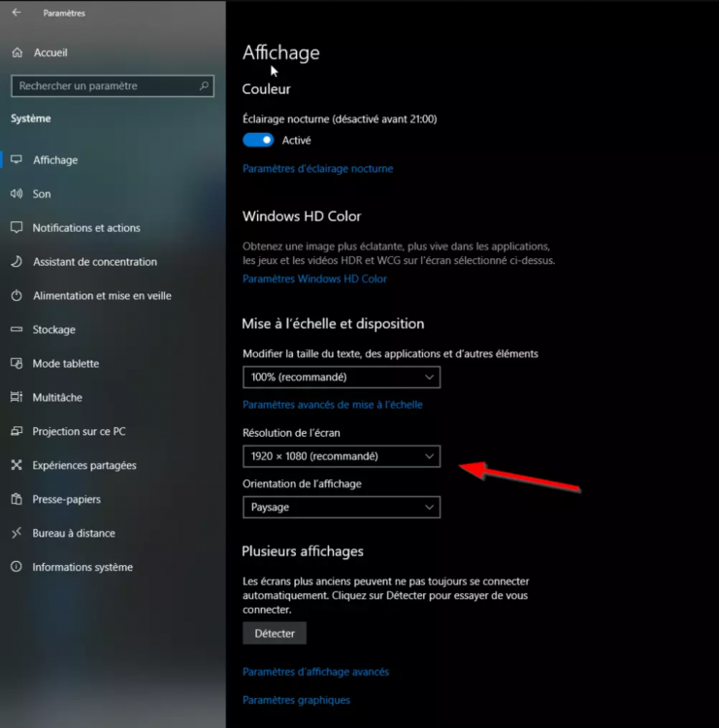Screen dimensions: 719x728
Task: Open Paramètres d'affichage avancés link
Action: click(x=315, y=672)
